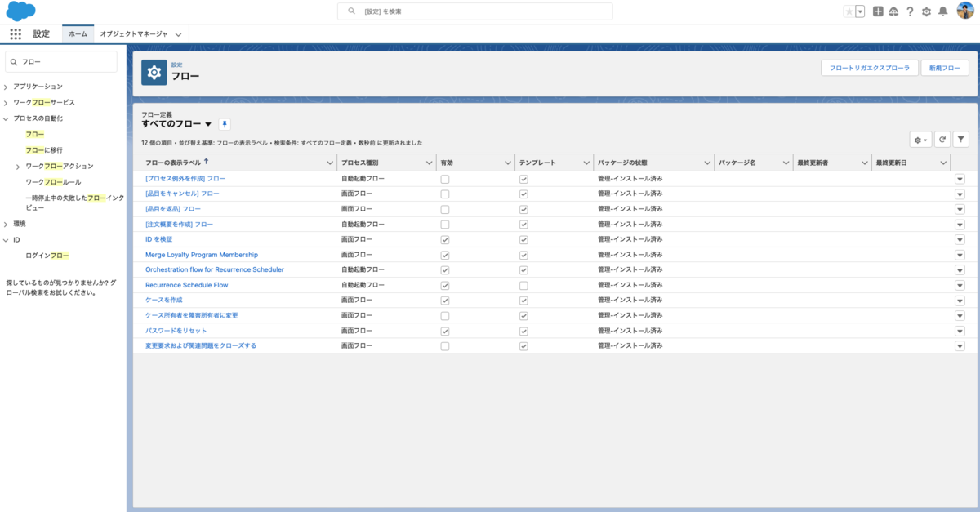
Task: Select ログインフロー in sidebar
Action: click(x=47, y=256)
